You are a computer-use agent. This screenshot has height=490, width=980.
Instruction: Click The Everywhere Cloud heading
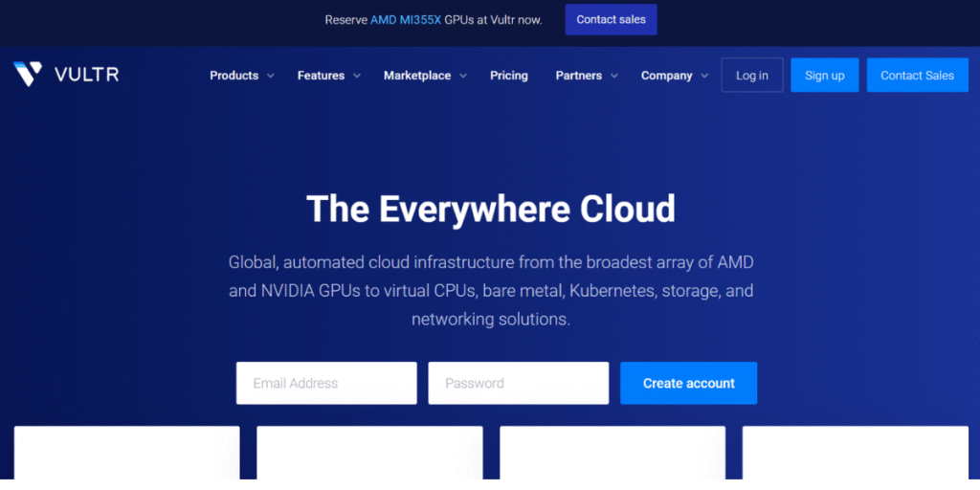tap(491, 209)
